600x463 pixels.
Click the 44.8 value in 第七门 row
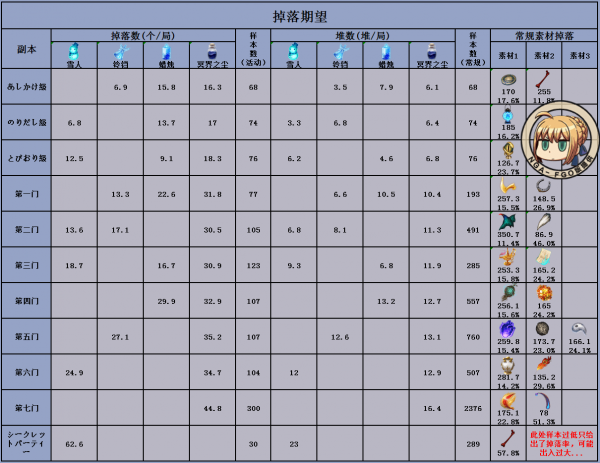(x=212, y=408)
